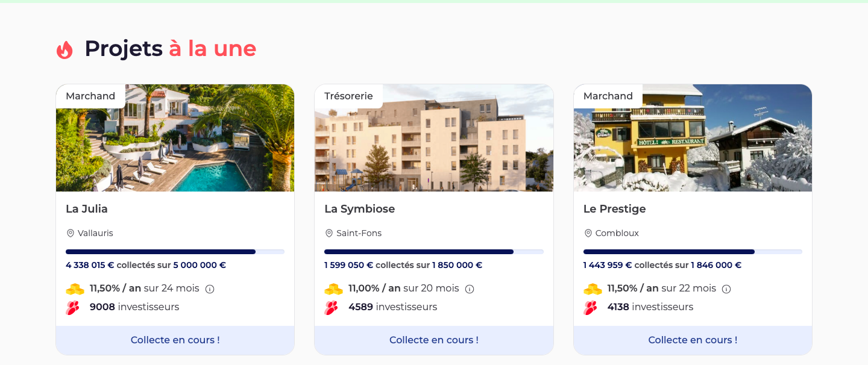Click gold coins icon on La Julia card
Viewport: 868px width, 365px height.
click(x=75, y=289)
